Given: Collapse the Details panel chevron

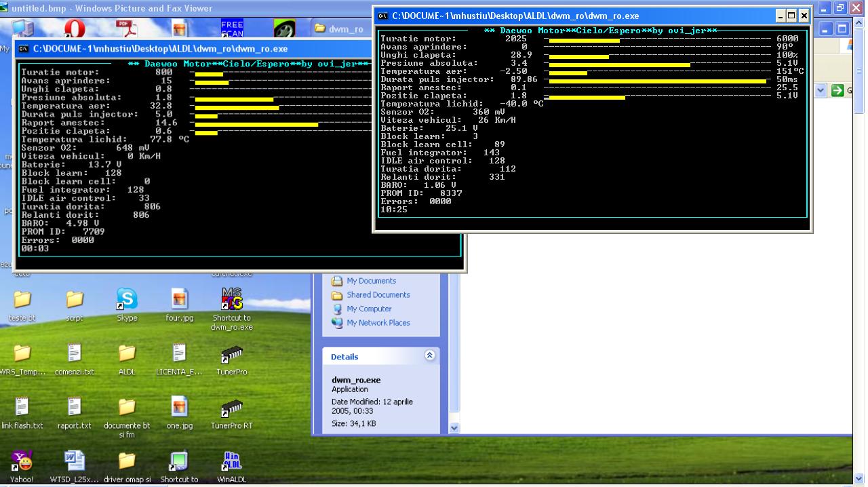Looking at the screenshot, I should (x=428, y=356).
